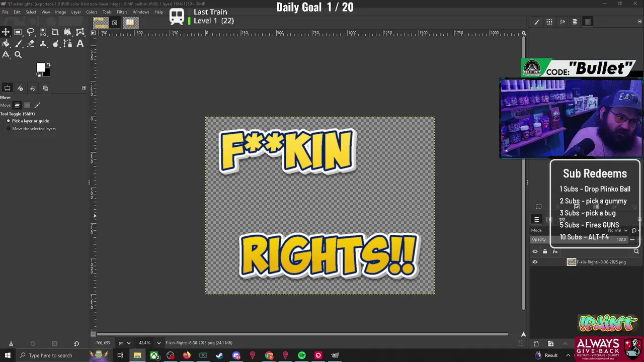Select the Move tool
This screenshot has width=644, height=362.
(x=6, y=32)
